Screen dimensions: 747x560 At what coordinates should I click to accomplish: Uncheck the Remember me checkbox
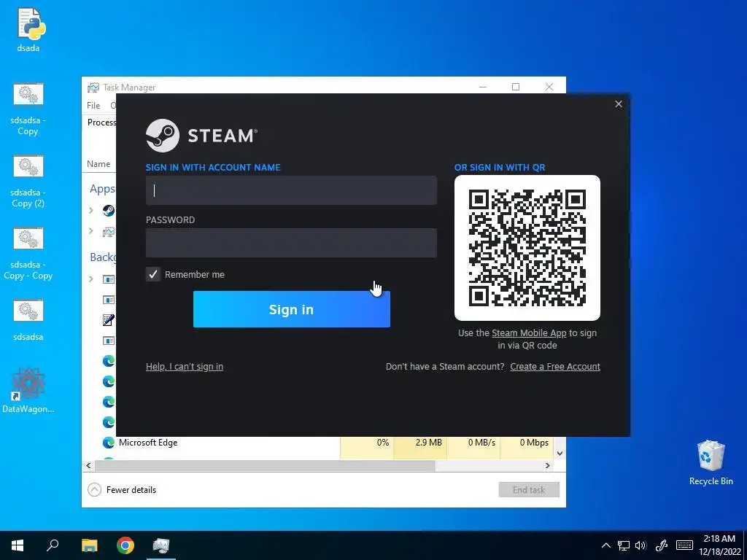(153, 274)
